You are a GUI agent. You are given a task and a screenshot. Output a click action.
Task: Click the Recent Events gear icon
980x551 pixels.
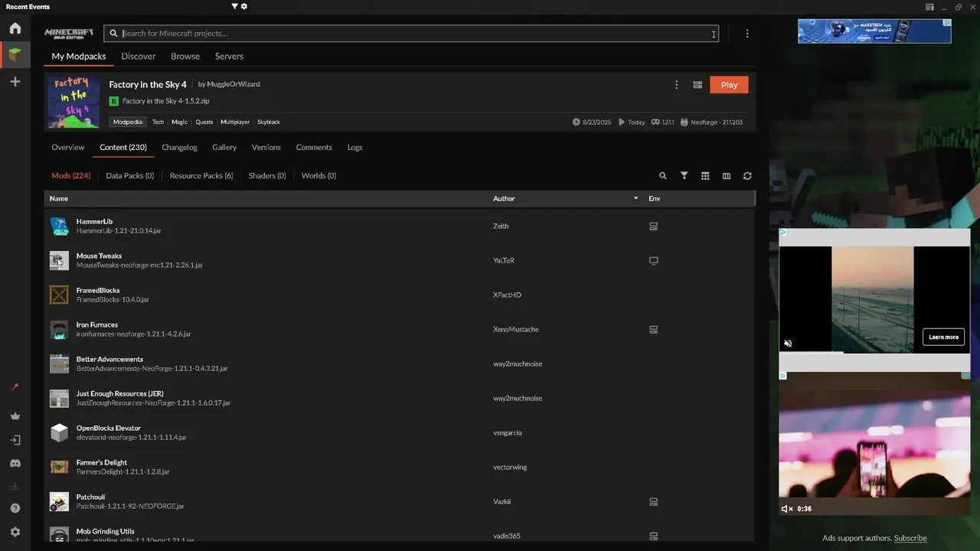(x=244, y=6)
